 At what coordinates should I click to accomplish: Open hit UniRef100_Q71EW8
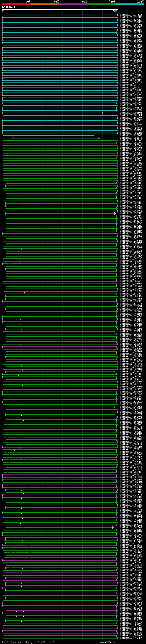[x=131, y=17]
